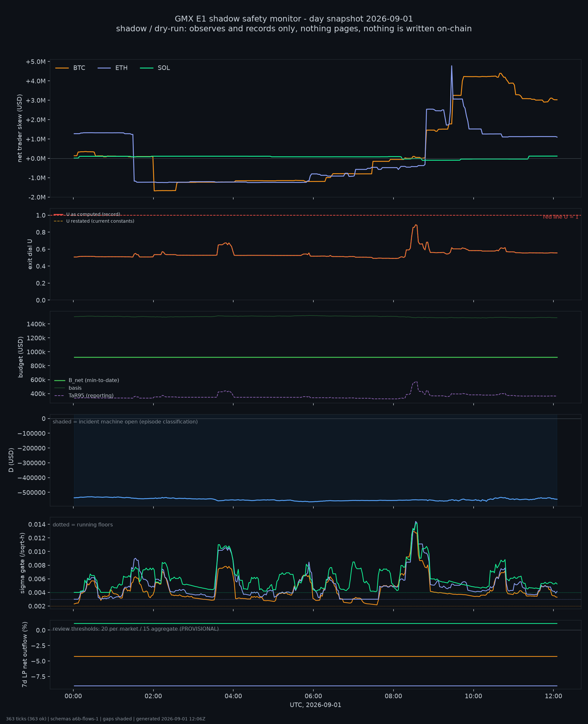Screen dimensions: 588x724
Task: Click the 02:00 time tick label
Action: (153, 696)
